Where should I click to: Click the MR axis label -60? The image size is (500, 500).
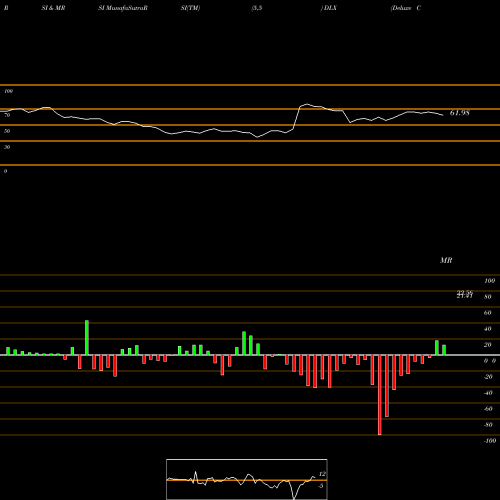click(488, 409)
